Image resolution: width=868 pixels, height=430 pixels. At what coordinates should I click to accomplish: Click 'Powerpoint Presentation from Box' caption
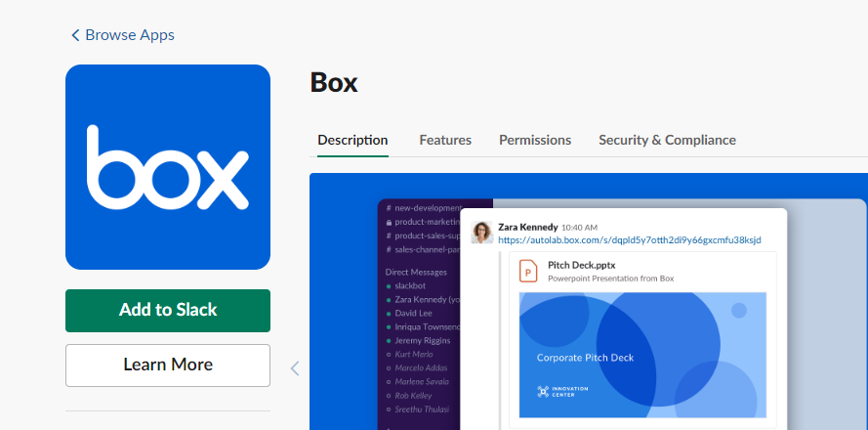point(610,279)
